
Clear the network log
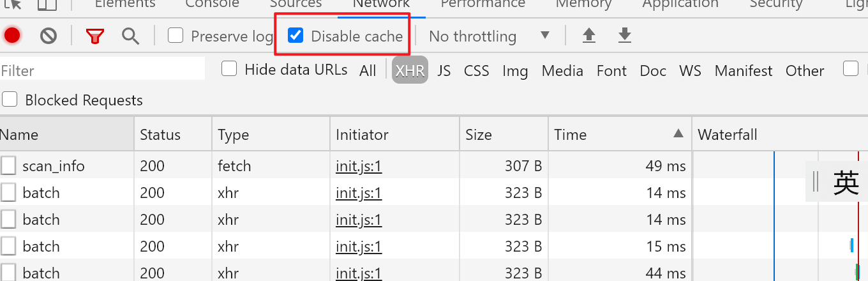coord(49,36)
